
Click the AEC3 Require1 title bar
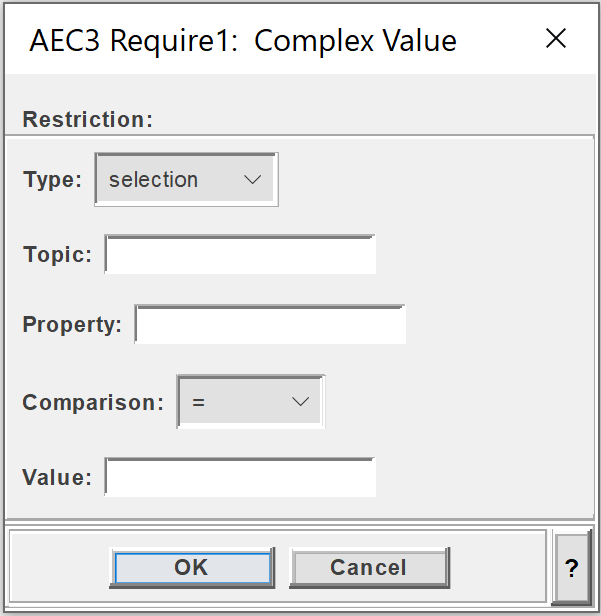[x=243, y=40]
